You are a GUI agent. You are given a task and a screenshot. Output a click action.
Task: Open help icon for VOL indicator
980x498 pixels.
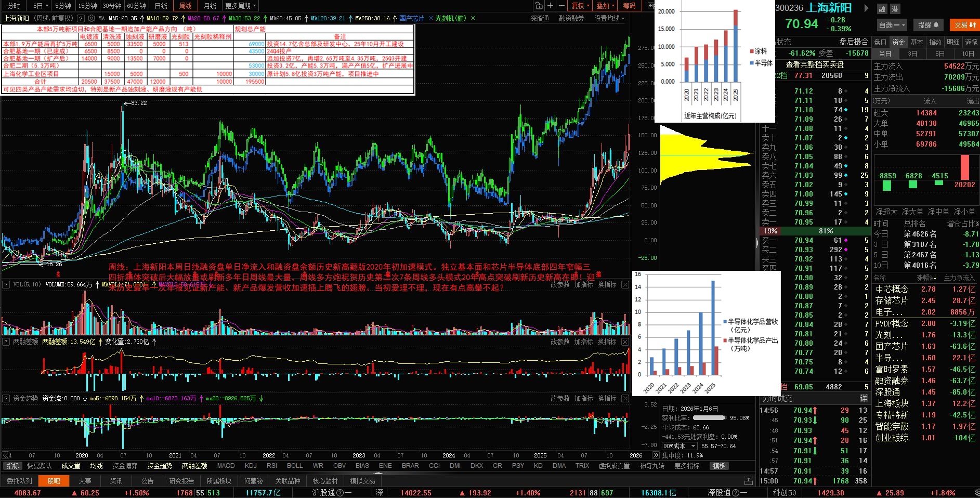tap(7, 284)
